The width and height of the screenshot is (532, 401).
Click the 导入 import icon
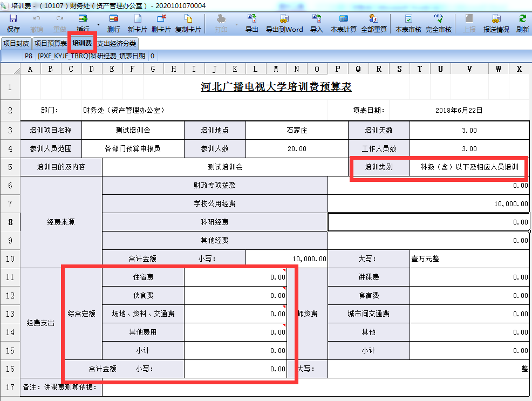(x=317, y=23)
